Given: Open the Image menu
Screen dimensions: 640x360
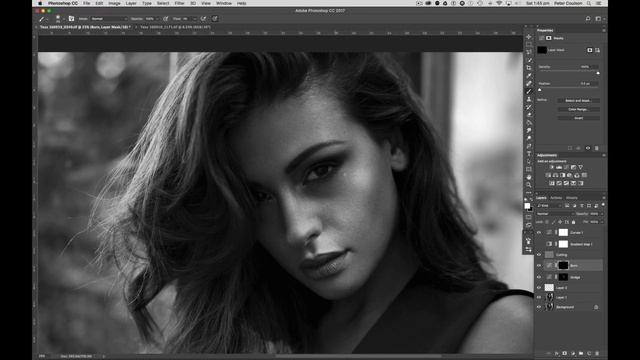Looking at the screenshot, I should click(x=114, y=3).
